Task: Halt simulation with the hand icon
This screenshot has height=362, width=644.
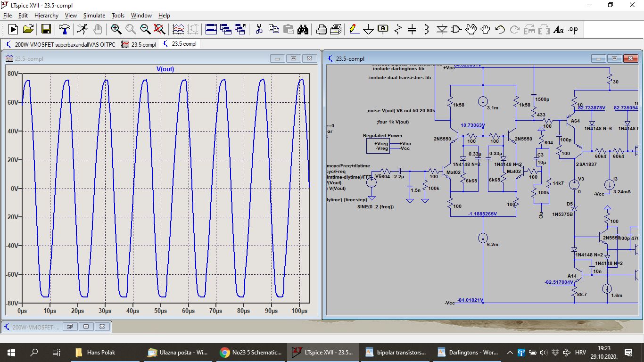Action: (x=98, y=29)
